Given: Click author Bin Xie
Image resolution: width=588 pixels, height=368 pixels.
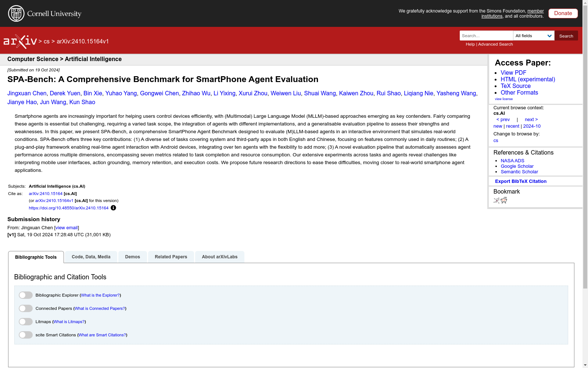Looking at the screenshot, I should pos(93,93).
